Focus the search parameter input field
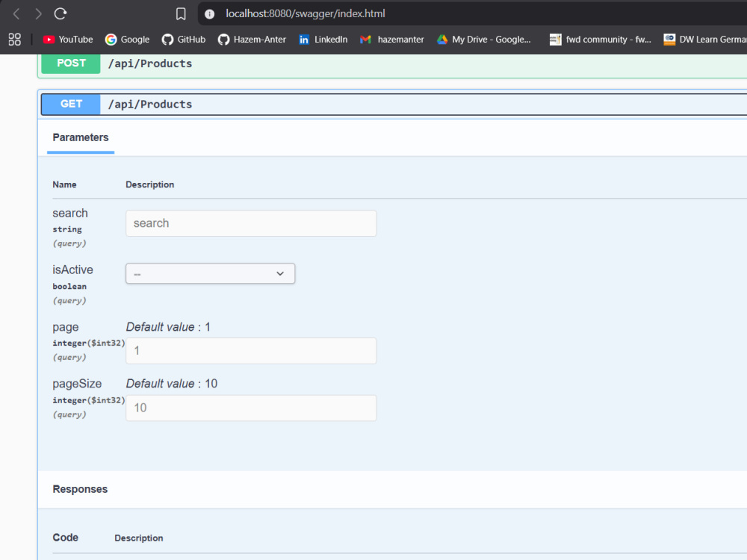Viewport: 747px width, 560px height. click(251, 223)
